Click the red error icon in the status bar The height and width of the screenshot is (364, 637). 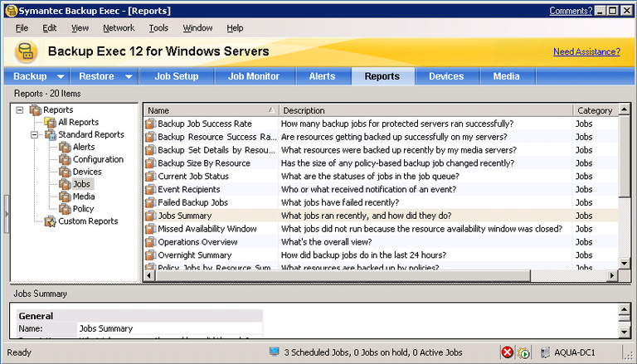[507, 352]
